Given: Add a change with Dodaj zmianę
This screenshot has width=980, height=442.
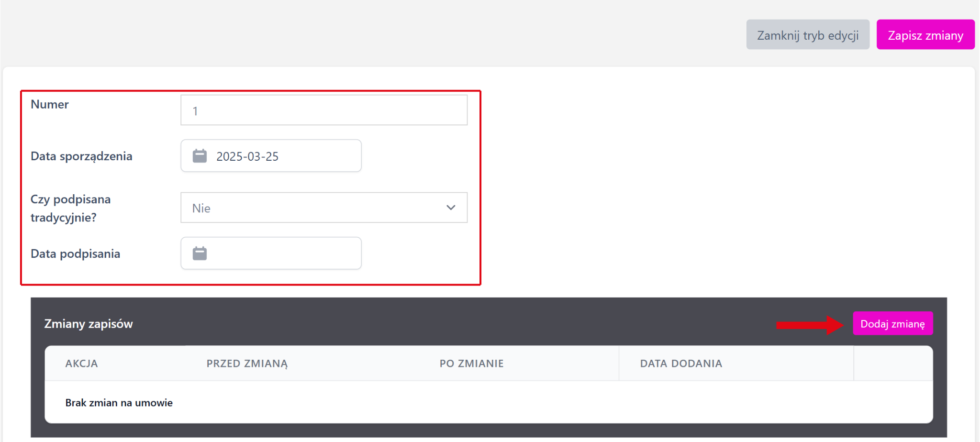Looking at the screenshot, I should click(x=892, y=324).
